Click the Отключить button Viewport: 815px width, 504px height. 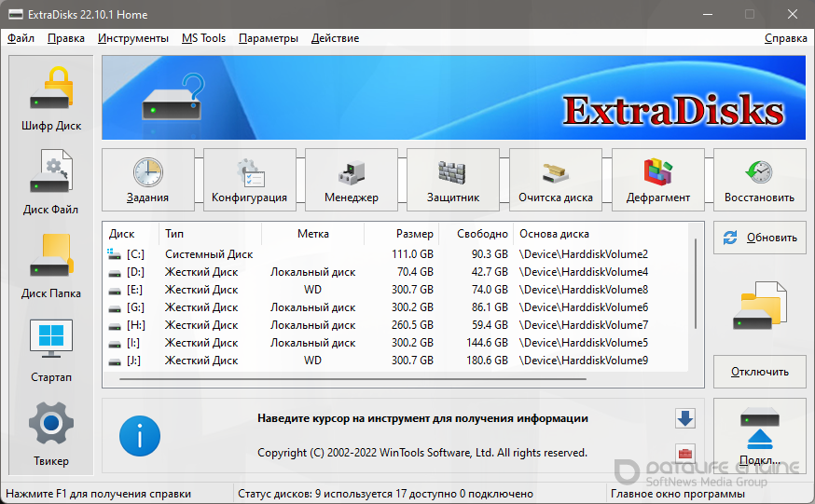click(759, 372)
